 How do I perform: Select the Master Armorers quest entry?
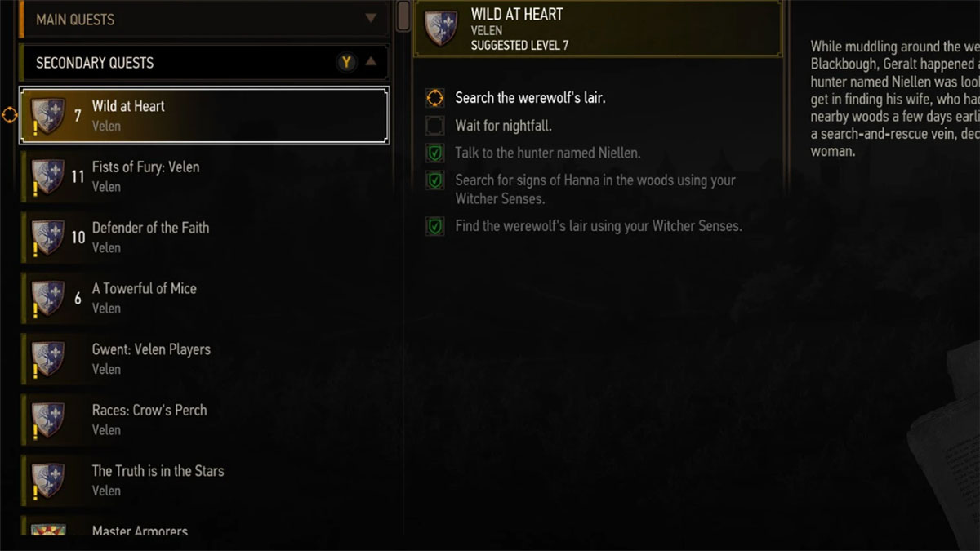pyautogui.click(x=140, y=531)
